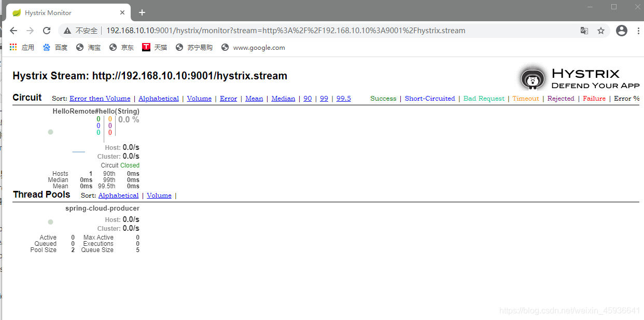Click the browser back arrow
Viewport: 644px width, 320px height.
pyautogui.click(x=13, y=31)
